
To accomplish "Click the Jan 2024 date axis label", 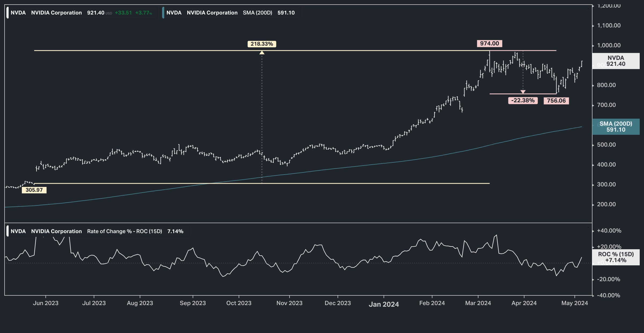I will 384,304.
